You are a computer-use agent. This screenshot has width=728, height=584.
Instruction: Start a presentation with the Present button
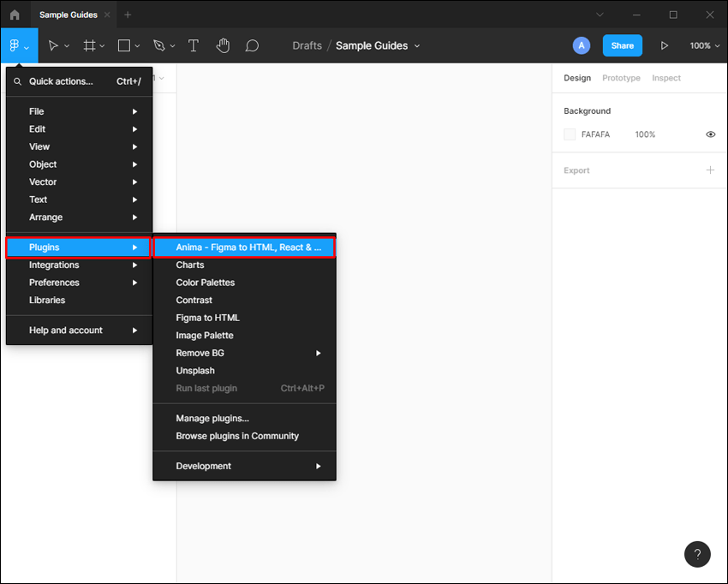pos(665,45)
